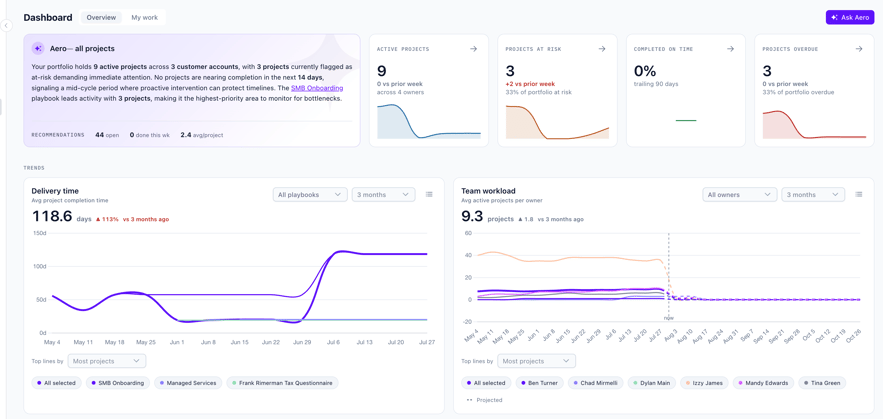Open Projects Overdue via arrow icon
The image size is (883, 419).
[859, 49]
